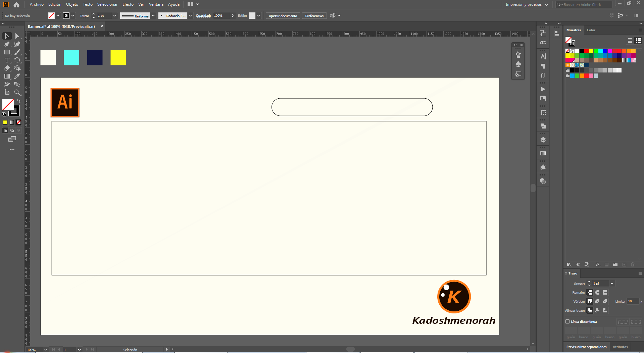The width and height of the screenshot is (644, 353).
Task: Switch to the Color panel tab
Action: point(591,30)
